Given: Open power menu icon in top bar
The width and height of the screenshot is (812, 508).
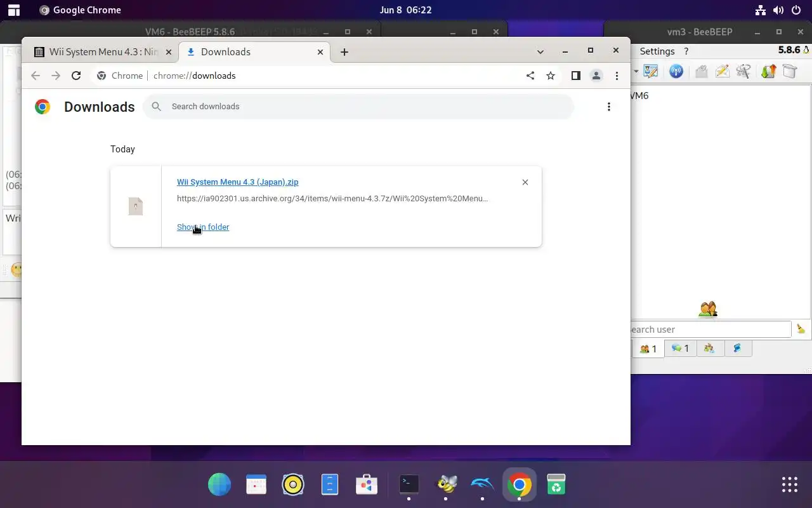Looking at the screenshot, I should 796,10.
